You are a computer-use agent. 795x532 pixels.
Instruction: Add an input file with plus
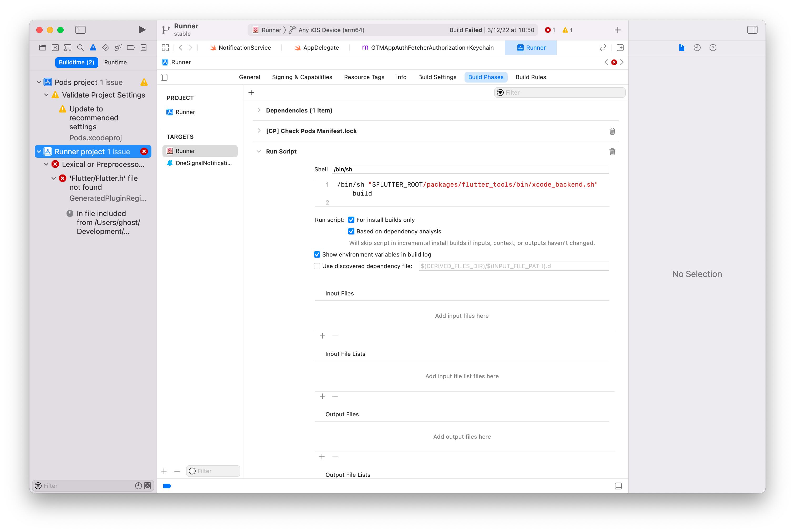322,336
